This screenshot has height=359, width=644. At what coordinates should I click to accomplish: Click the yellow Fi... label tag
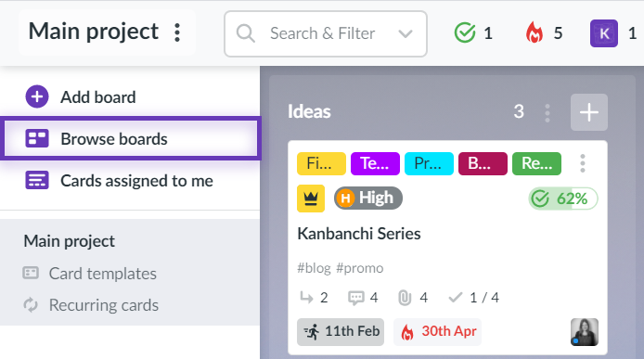coord(321,163)
